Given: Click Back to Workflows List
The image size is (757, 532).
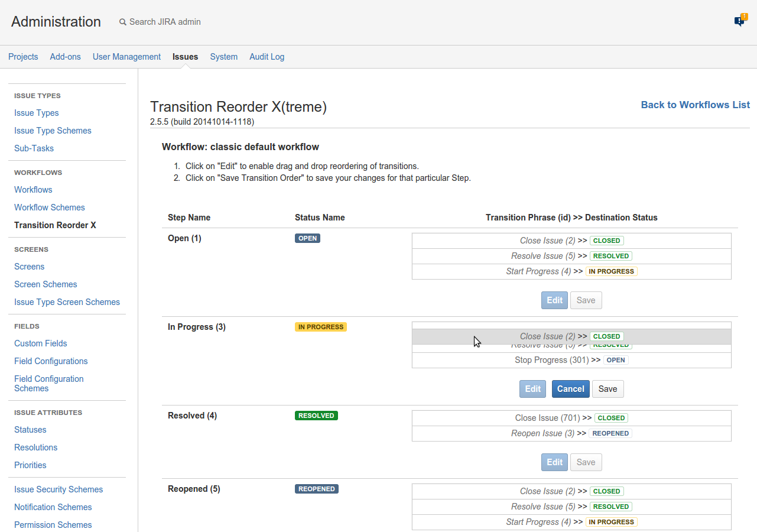Looking at the screenshot, I should tap(696, 105).
